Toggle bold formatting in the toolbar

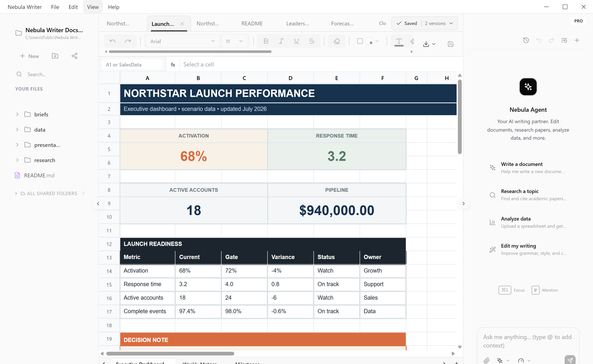(x=266, y=41)
